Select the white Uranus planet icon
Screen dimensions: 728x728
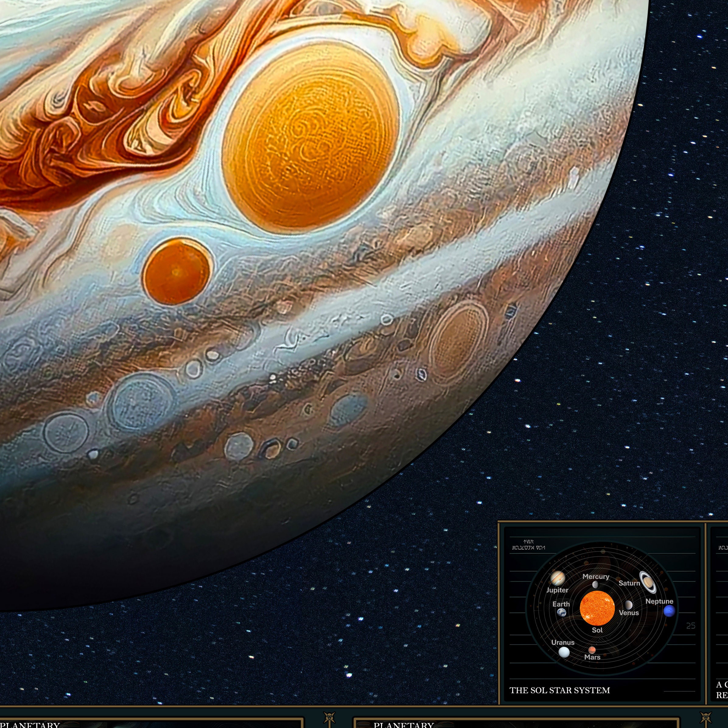(565, 652)
